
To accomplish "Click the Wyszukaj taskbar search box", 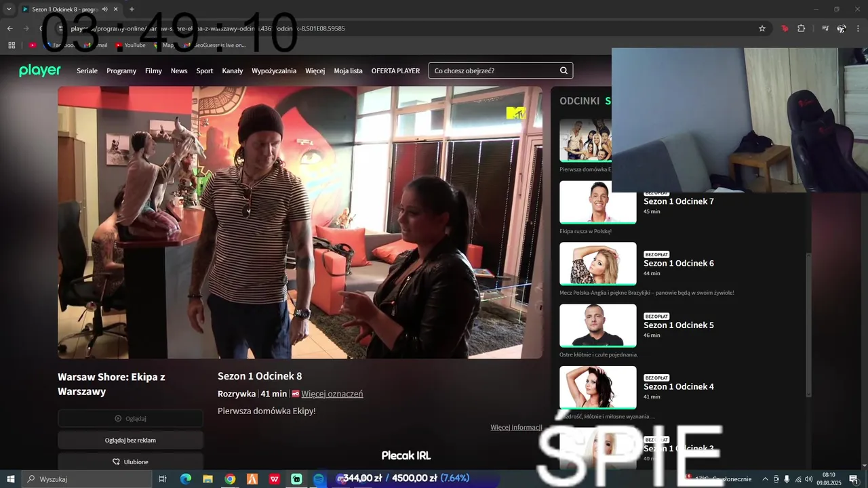I will [x=87, y=479].
